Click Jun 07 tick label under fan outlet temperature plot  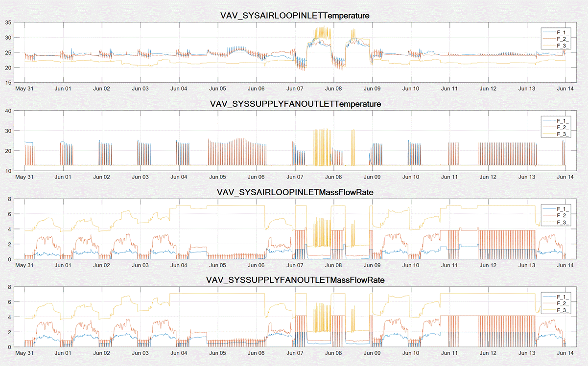click(x=295, y=177)
